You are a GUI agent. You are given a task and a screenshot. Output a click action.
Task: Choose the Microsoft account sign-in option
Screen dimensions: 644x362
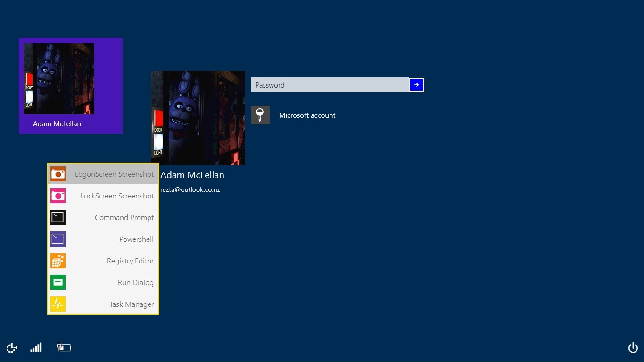tap(293, 115)
